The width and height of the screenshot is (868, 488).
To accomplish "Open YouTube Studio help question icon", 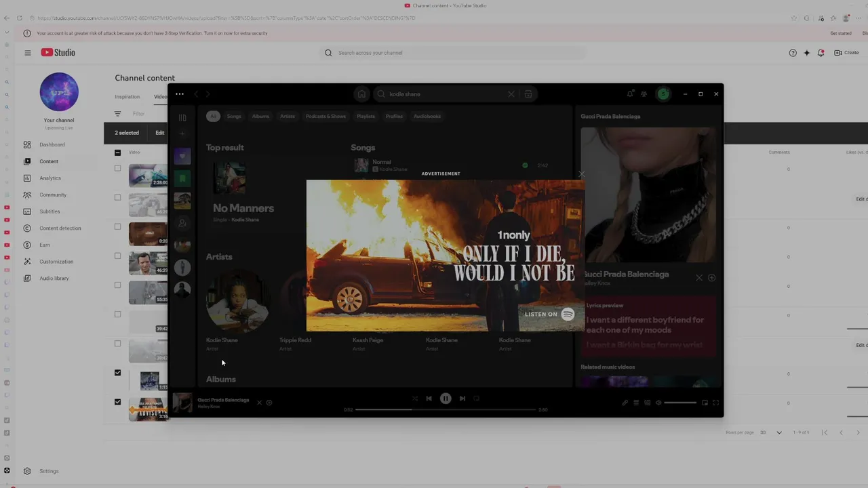I will coord(793,52).
